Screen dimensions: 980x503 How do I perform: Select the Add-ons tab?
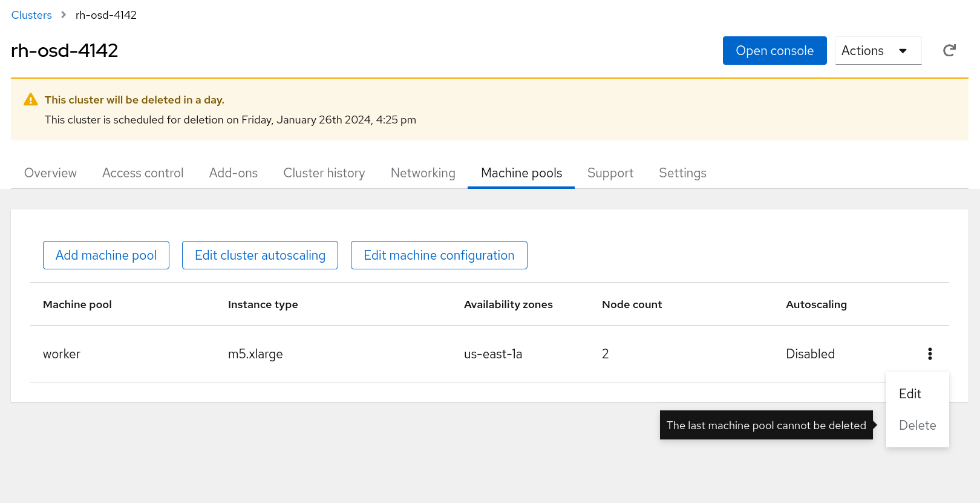point(234,173)
